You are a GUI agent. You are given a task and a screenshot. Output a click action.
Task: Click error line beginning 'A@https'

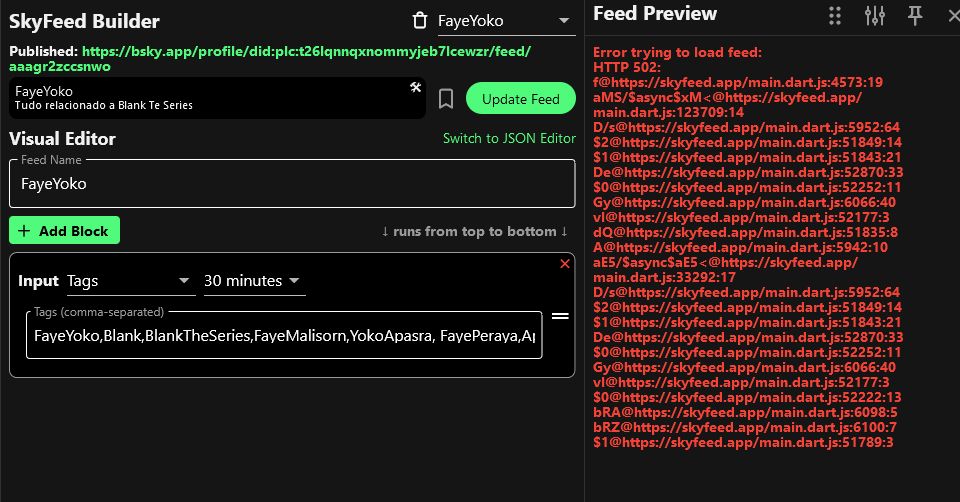(740, 247)
